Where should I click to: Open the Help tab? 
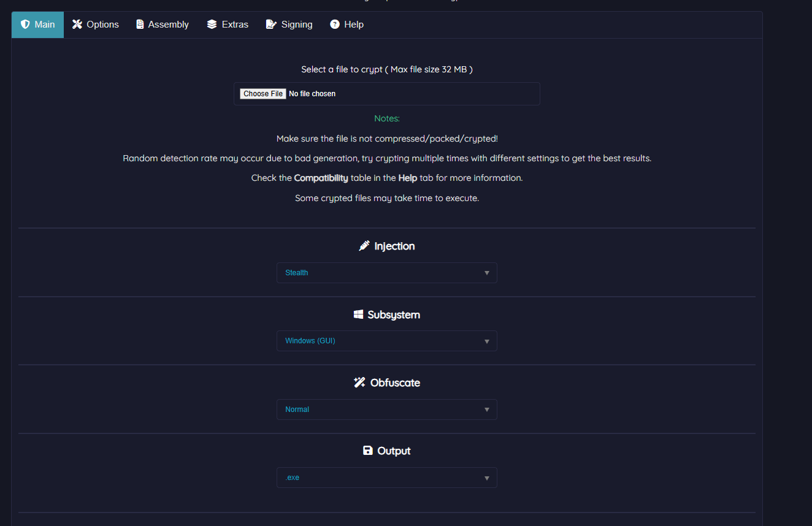point(347,25)
